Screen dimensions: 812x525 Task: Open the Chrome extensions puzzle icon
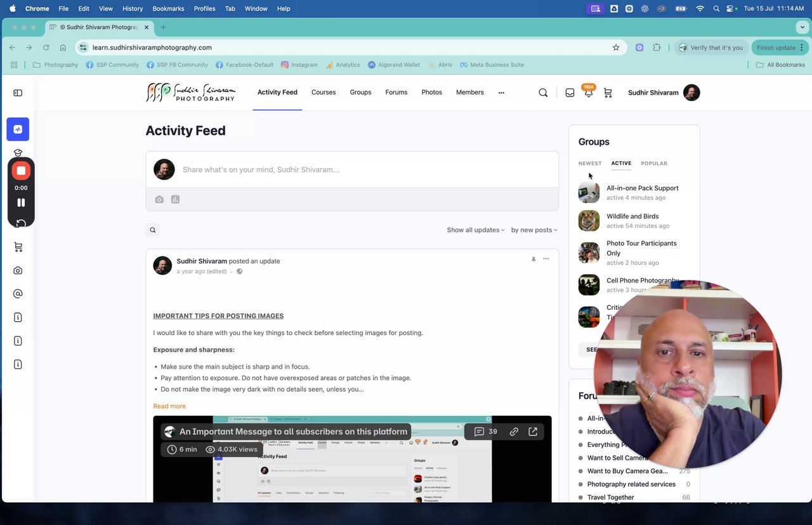click(x=657, y=48)
